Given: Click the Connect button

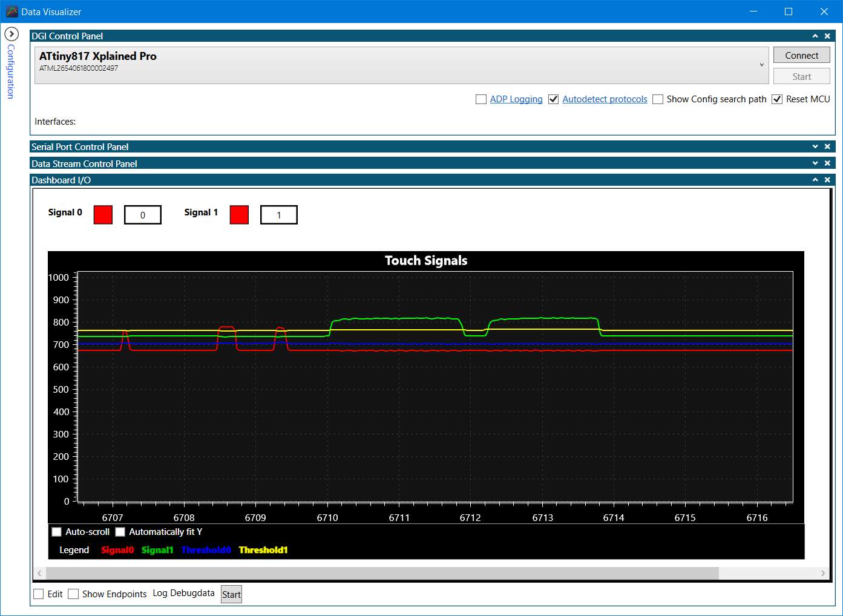Looking at the screenshot, I should coord(801,55).
